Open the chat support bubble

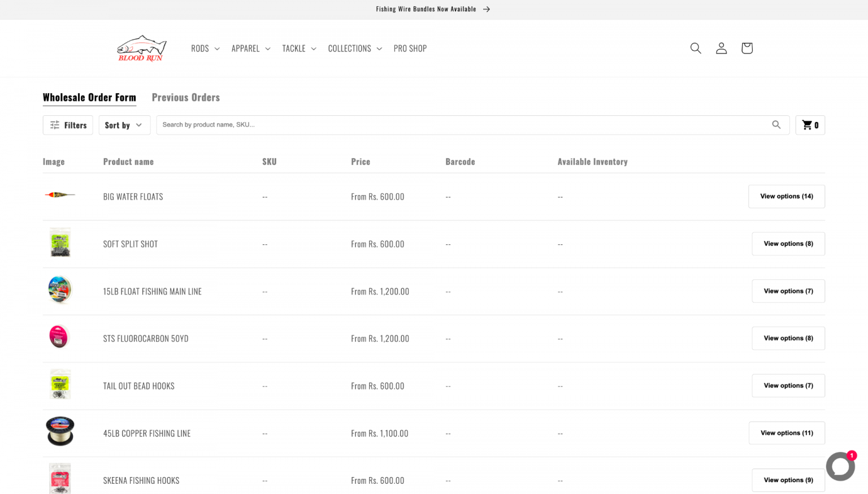coord(840,466)
